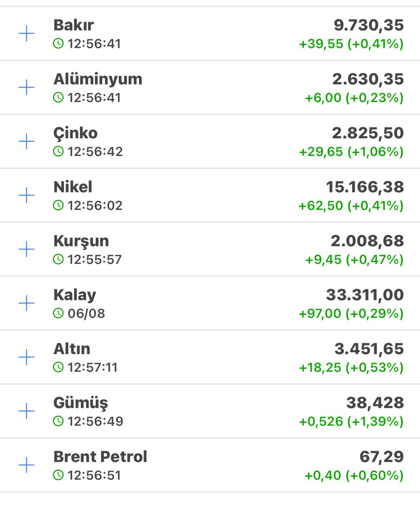The image size is (420, 532).
Task: Open the Bakır commodity name
Action: [74, 25]
